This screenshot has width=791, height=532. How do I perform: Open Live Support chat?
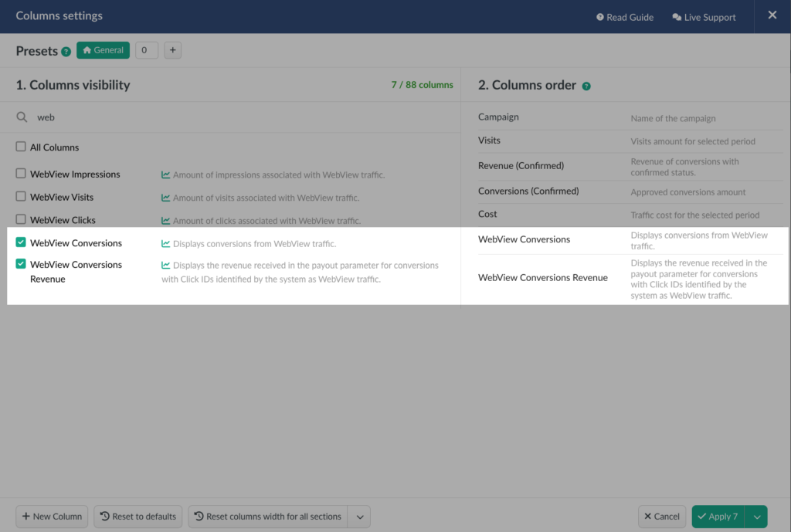(x=704, y=17)
